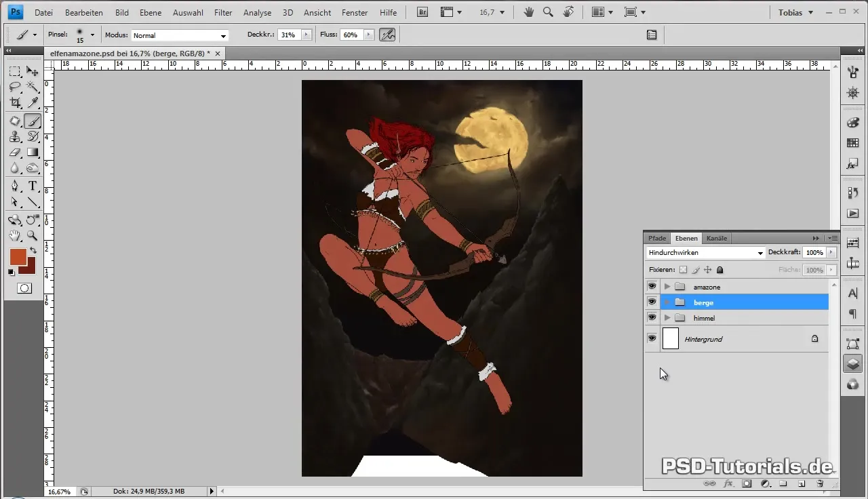Click the foreground color swatch
This screenshot has height=499, width=868.
[x=17, y=256]
